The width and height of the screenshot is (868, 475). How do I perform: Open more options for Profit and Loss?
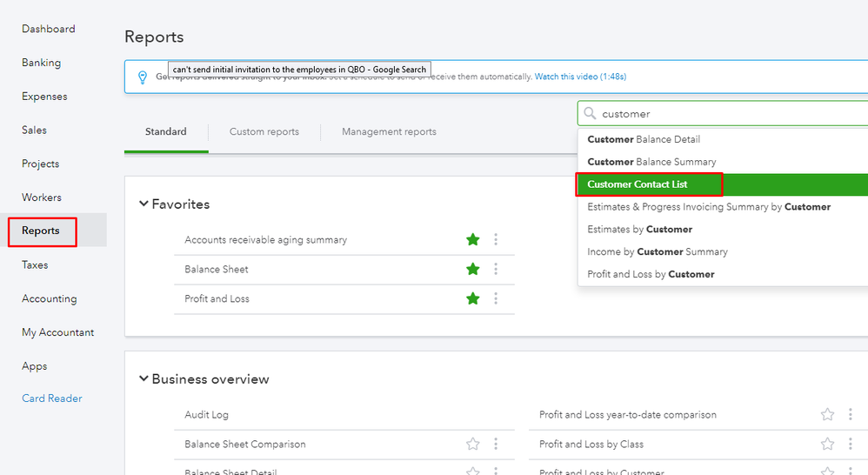click(496, 299)
